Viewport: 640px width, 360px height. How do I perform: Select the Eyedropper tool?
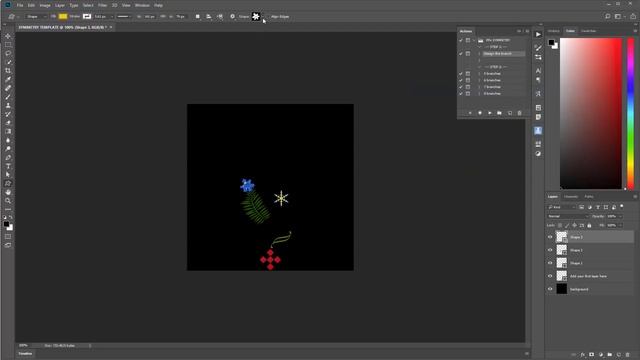click(x=8, y=79)
